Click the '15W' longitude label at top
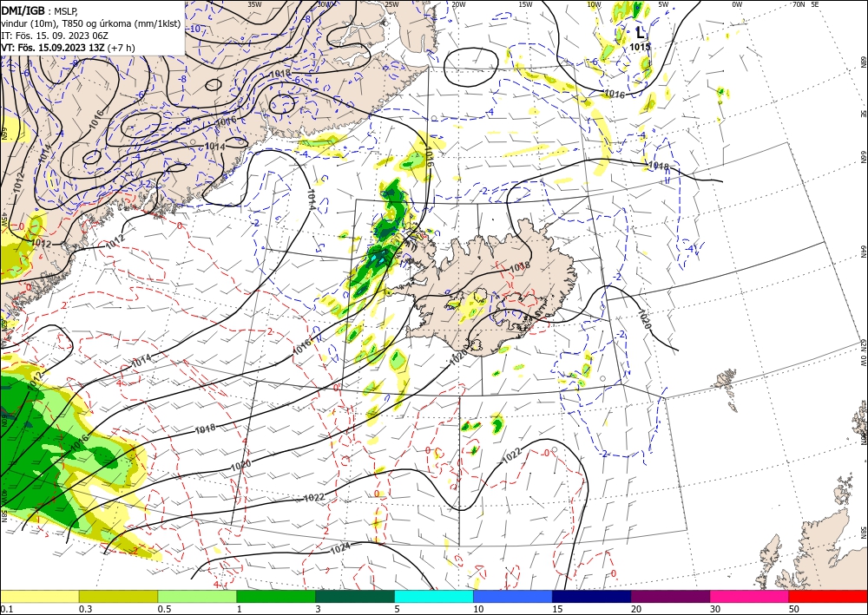This screenshot has width=868, height=615. 525,4
